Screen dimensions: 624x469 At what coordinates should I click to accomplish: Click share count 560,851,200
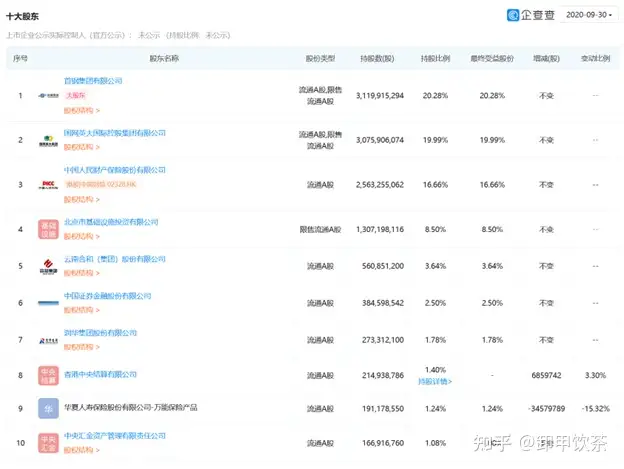[383, 266]
